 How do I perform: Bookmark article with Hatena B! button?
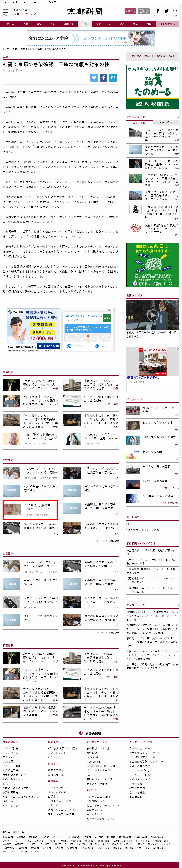point(113,78)
